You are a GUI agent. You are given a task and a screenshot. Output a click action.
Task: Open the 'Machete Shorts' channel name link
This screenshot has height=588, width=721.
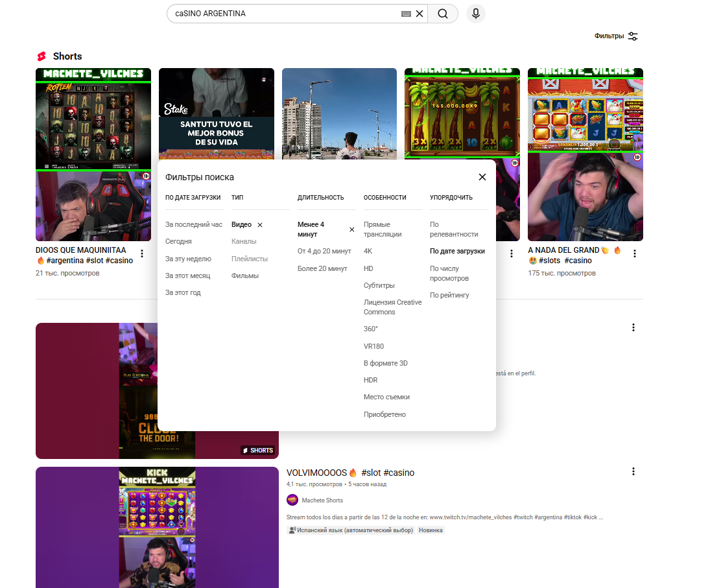click(322, 500)
